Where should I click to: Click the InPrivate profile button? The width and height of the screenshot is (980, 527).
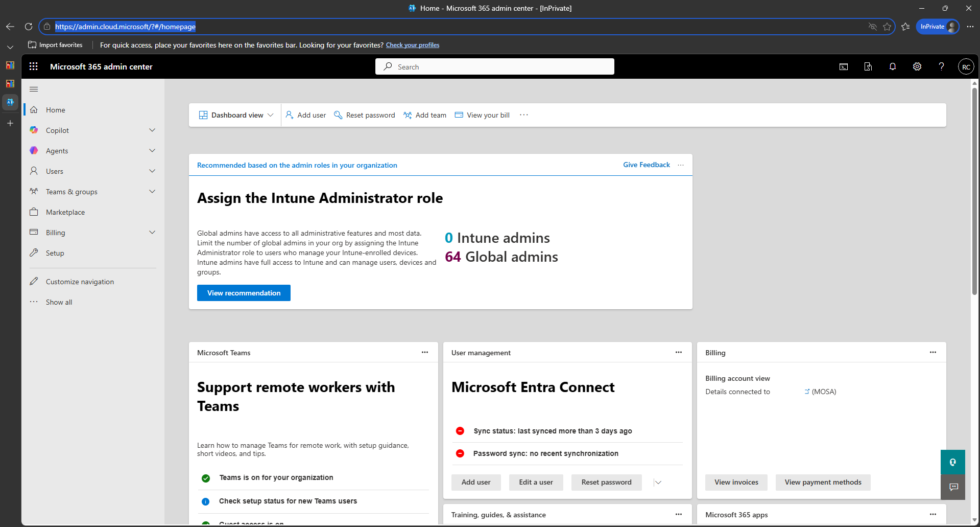938,27
